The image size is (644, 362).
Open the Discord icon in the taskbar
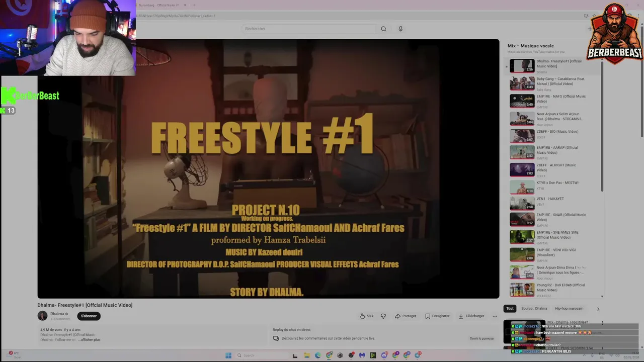pos(384,355)
